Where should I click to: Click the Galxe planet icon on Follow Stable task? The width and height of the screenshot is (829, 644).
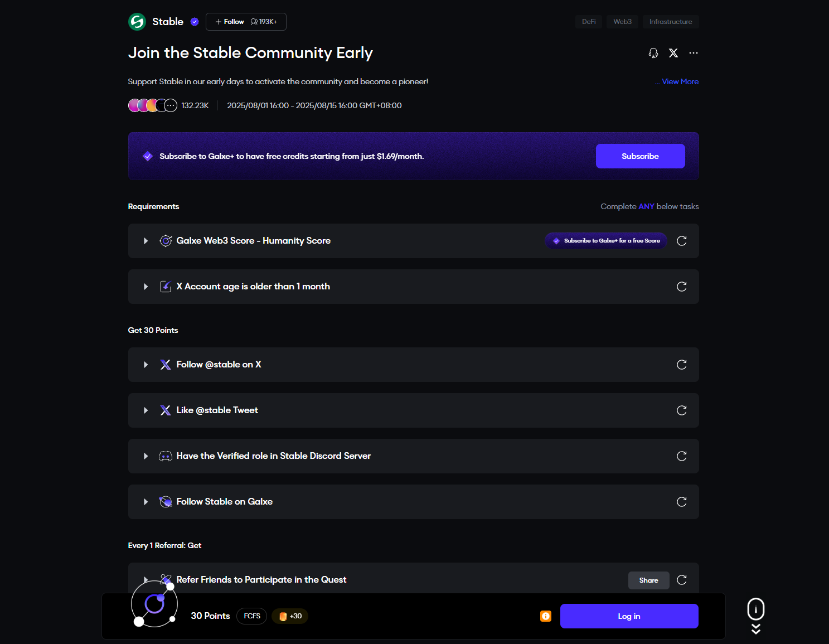pos(166,501)
